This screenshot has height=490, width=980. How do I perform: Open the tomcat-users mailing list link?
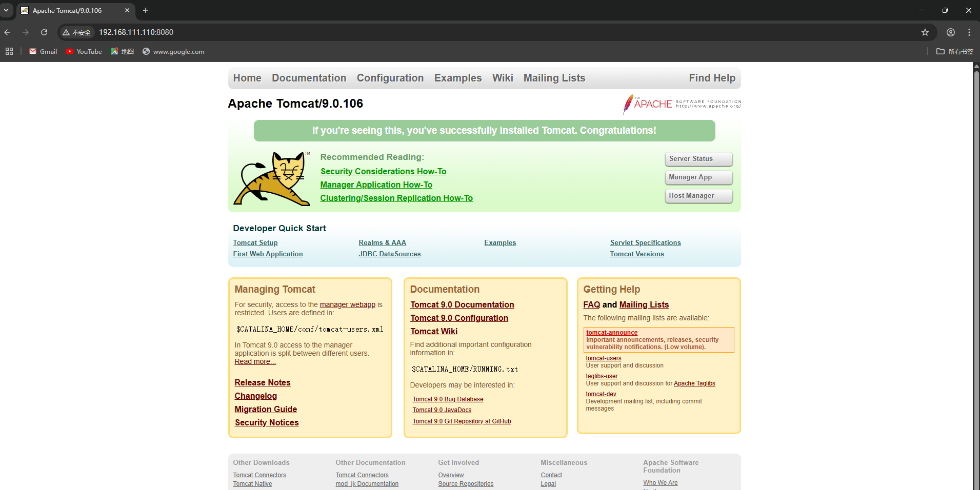[604, 358]
